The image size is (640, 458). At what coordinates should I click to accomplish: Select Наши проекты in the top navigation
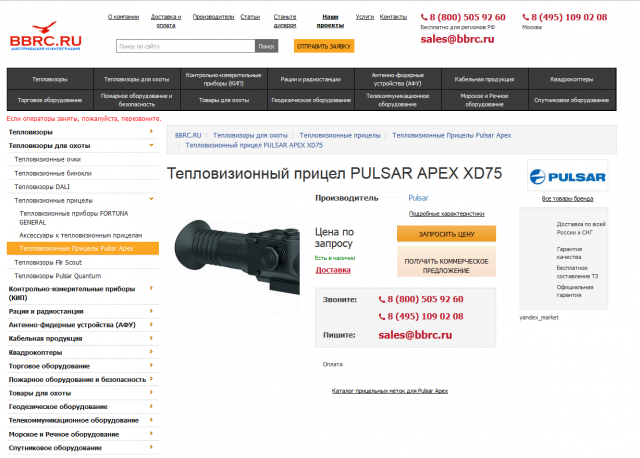coord(330,21)
